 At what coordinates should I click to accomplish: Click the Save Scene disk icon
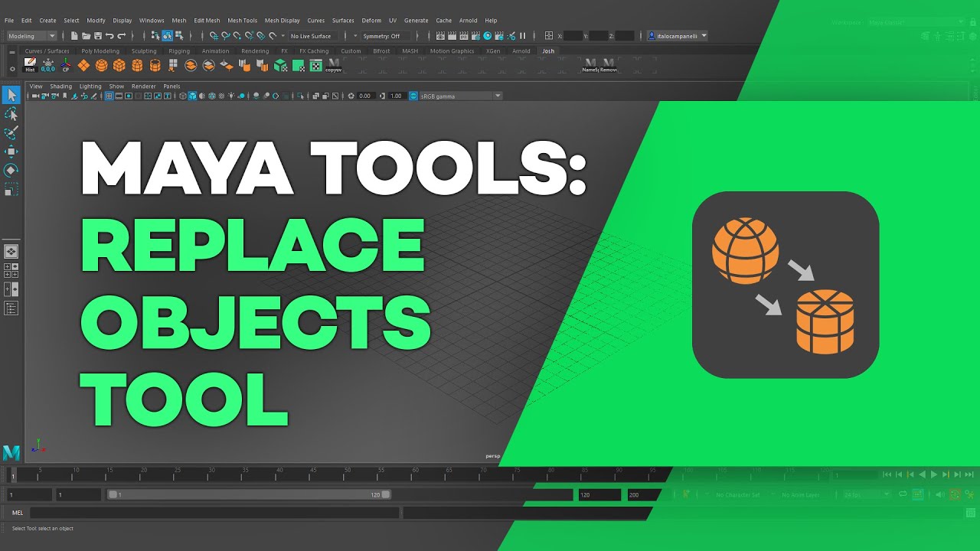coord(97,36)
